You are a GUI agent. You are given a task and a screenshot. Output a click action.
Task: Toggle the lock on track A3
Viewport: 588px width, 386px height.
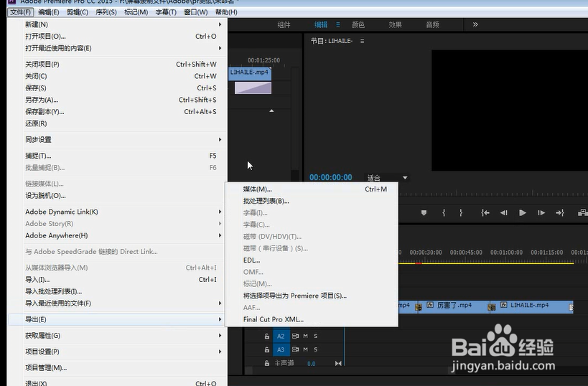[x=266, y=349]
